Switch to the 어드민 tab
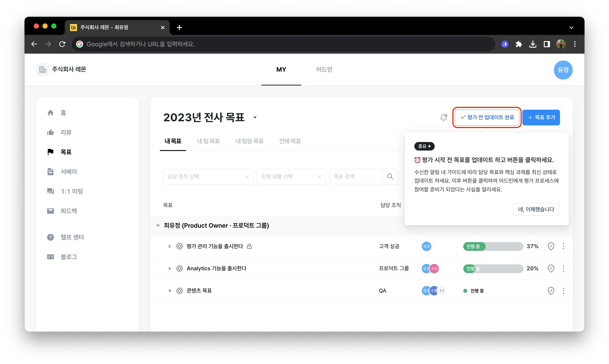This screenshot has width=609, height=364. click(x=324, y=69)
